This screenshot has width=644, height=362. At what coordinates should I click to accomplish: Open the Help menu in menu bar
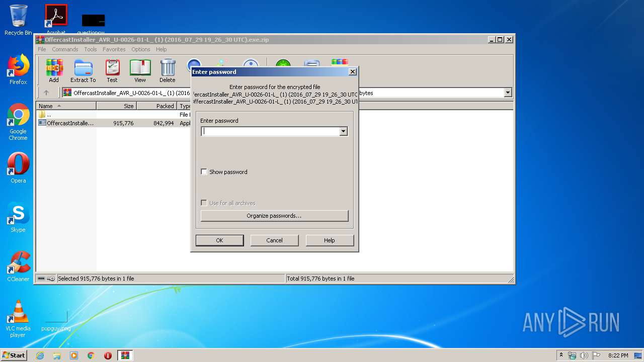point(162,49)
